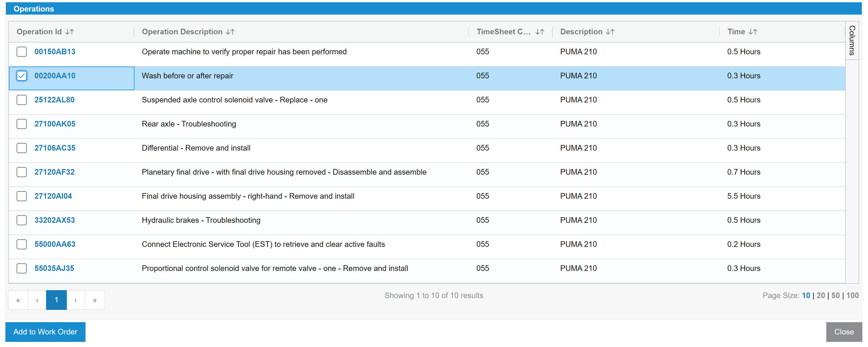868x347 pixels.
Task: Check the 00150AB13 row checkbox
Action: click(22, 51)
